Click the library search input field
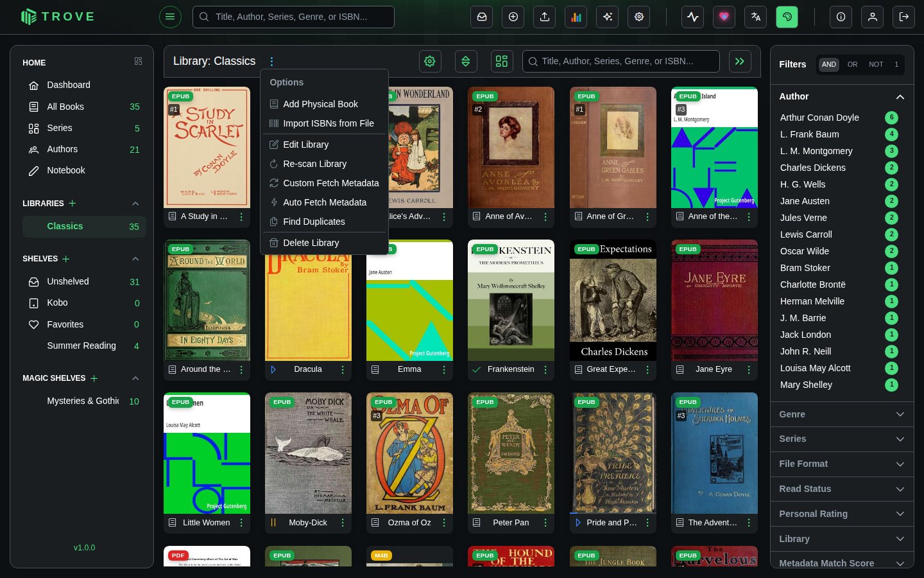The image size is (924, 578). point(621,61)
